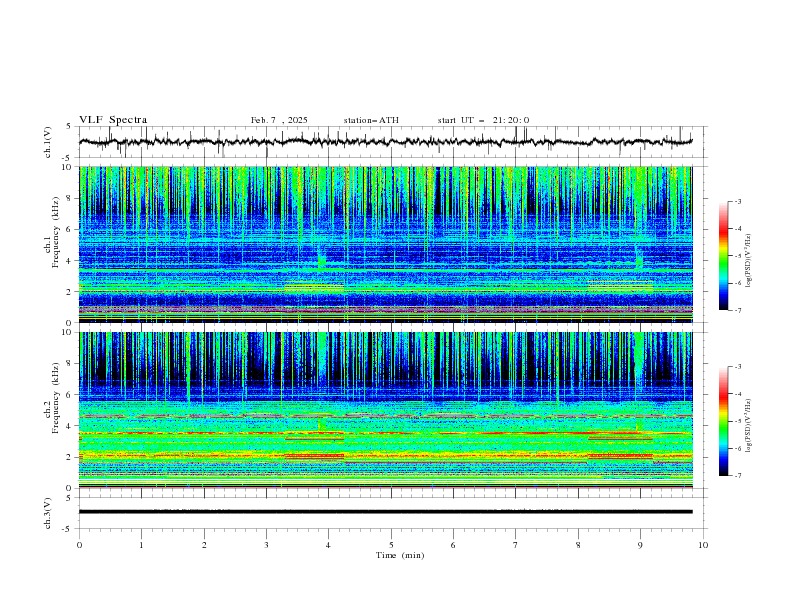792x612 pixels.
Task: Click the "VLF Spectra" title text
Action: [x=113, y=120]
